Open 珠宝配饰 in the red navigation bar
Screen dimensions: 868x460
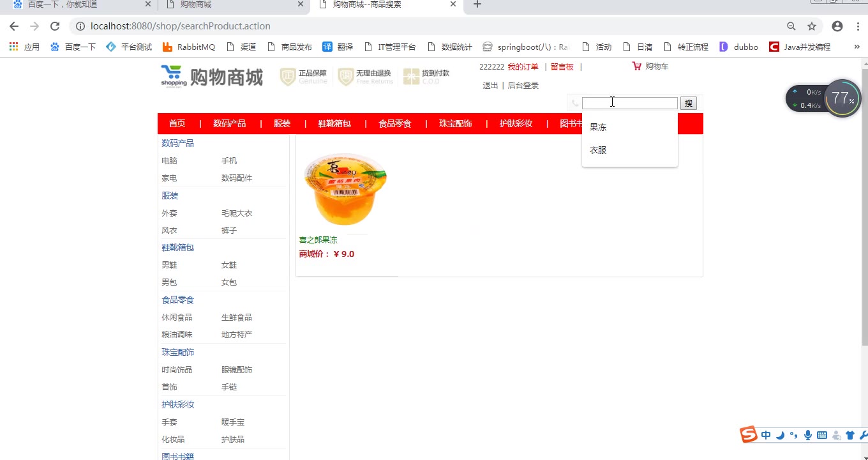pyautogui.click(x=456, y=123)
